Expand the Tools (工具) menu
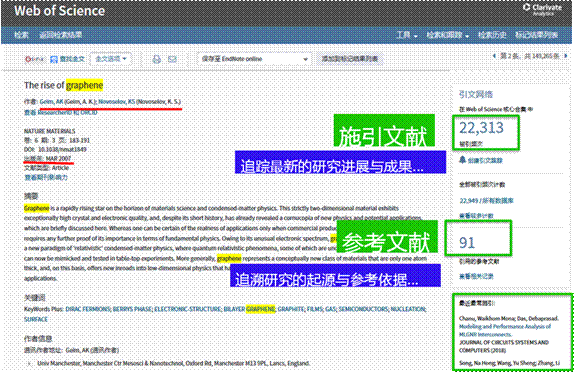The height and width of the screenshot is (376, 577). click(x=406, y=35)
